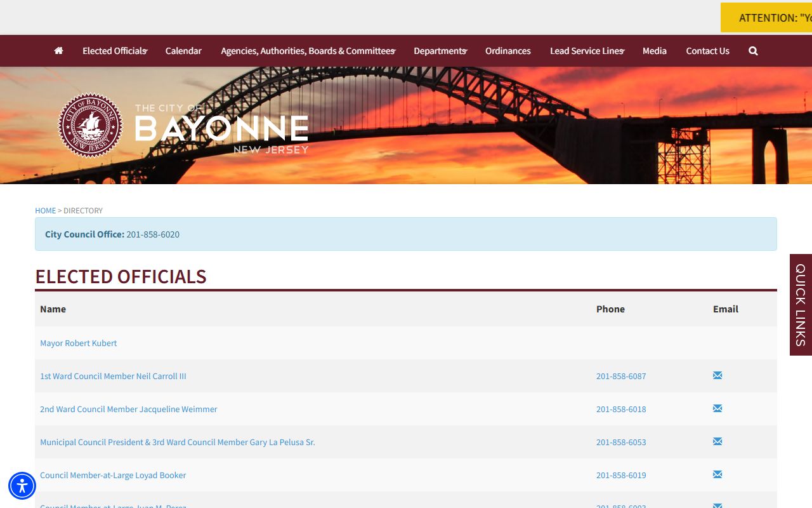Click the HOME breadcrumb link
Screen dimensions: 812x508
[x=45, y=210]
